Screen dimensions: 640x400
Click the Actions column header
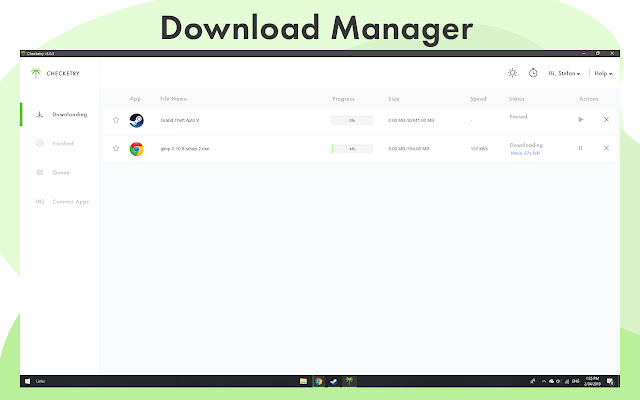coord(589,99)
